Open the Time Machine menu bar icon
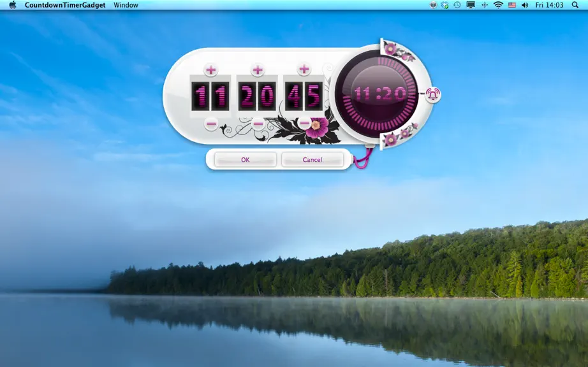The image size is (588, 367). [x=457, y=5]
